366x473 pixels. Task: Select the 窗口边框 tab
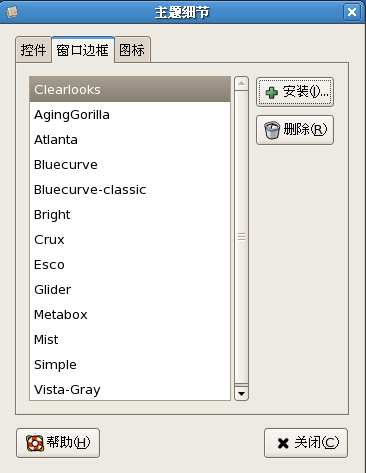(x=83, y=50)
